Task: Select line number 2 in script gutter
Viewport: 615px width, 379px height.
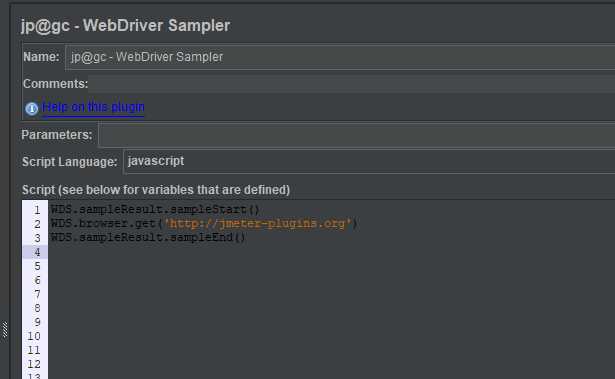Action: [37, 224]
